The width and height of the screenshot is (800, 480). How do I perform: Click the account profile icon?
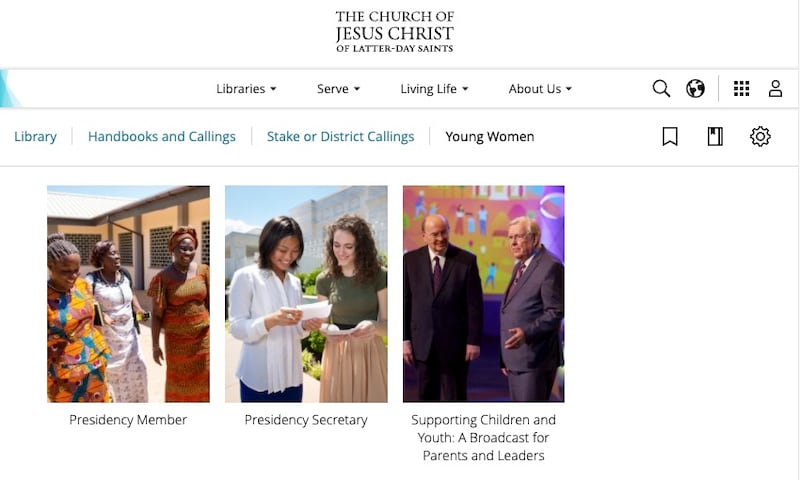pos(775,89)
